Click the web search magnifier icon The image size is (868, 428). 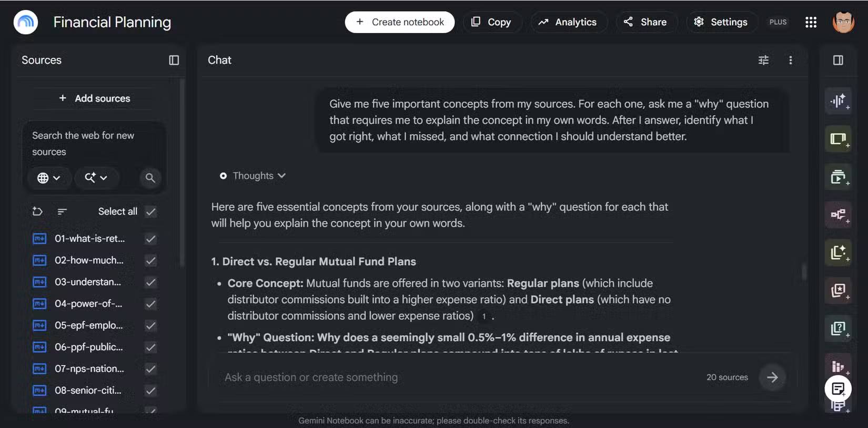pyautogui.click(x=150, y=178)
